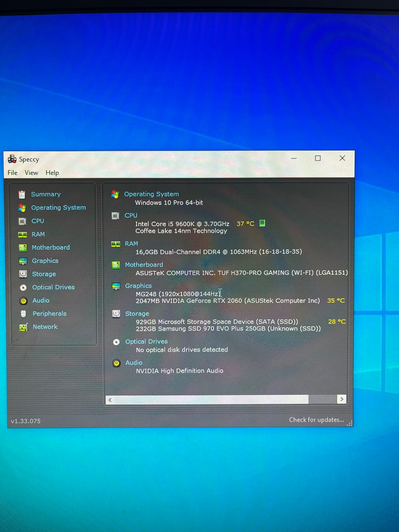
Task: Click the board icon beside Motherboard heading
Action: coord(116,265)
